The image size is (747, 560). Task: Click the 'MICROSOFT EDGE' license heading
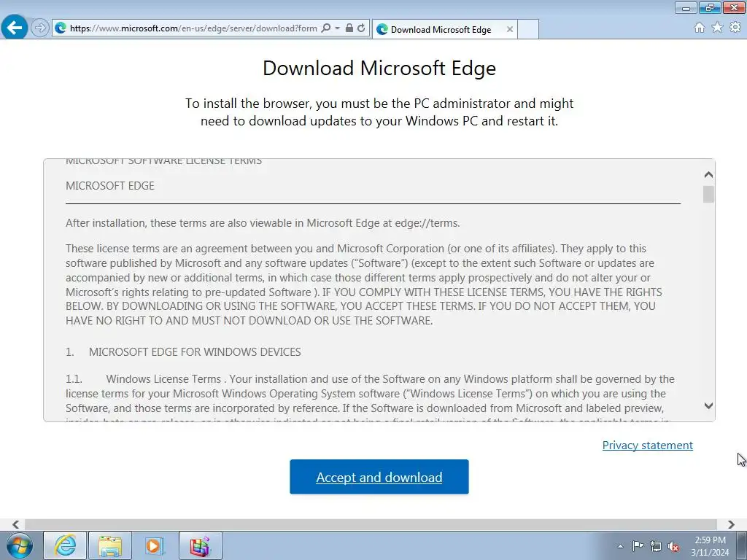point(110,186)
